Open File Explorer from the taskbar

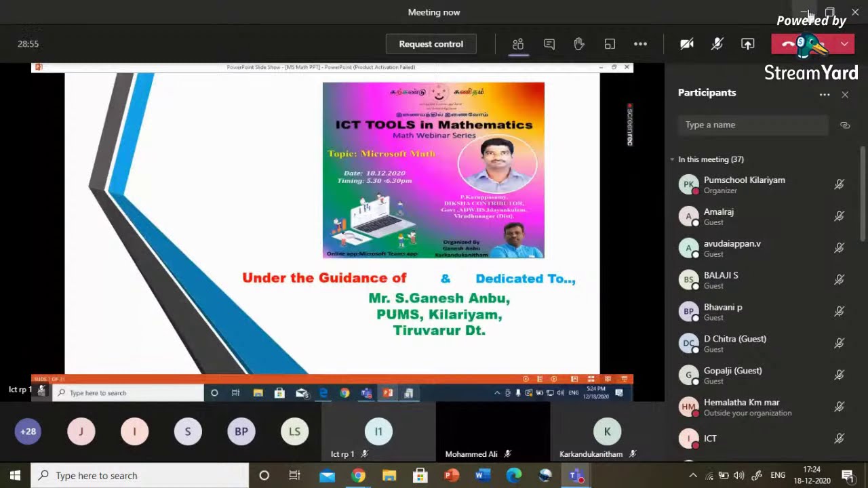click(x=389, y=475)
